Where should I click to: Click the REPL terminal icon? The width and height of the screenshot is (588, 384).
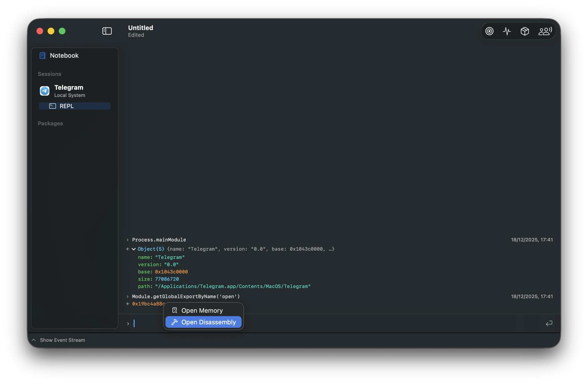pos(53,106)
